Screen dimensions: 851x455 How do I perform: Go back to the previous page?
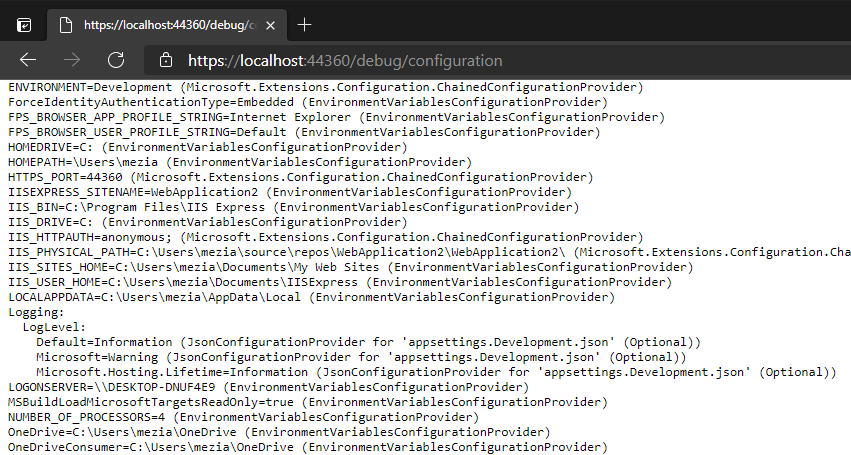tap(27, 60)
